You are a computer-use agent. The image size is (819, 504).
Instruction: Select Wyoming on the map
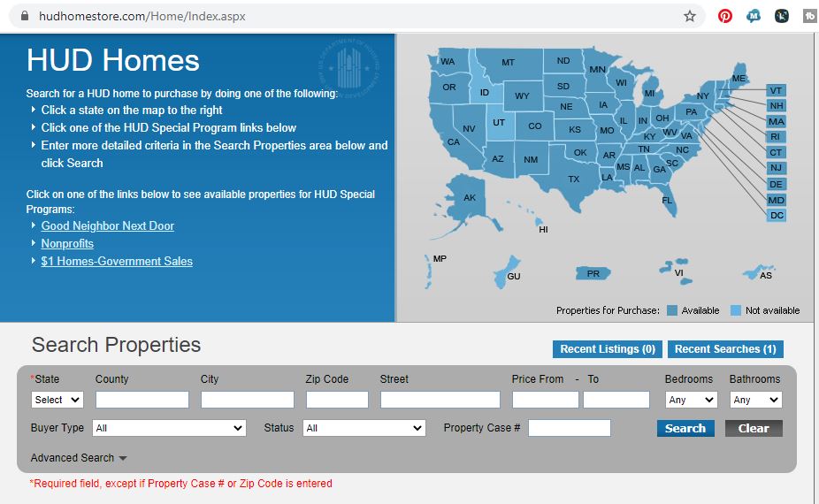pyautogui.click(x=522, y=95)
